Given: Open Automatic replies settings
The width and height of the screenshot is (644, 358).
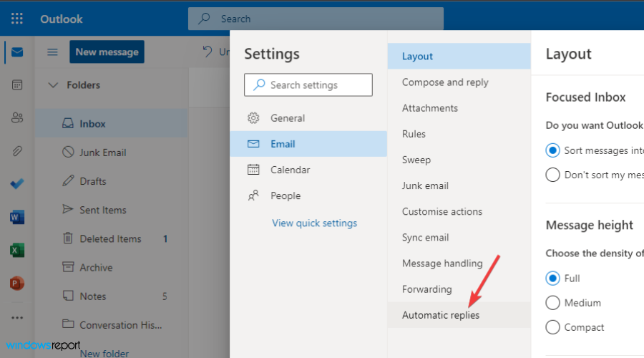Looking at the screenshot, I should 441,315.
